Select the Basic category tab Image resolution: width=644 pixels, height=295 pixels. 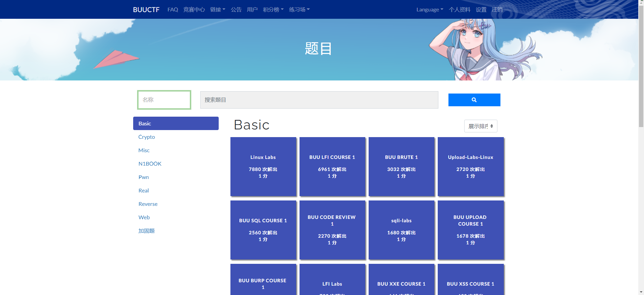[176, 123]
